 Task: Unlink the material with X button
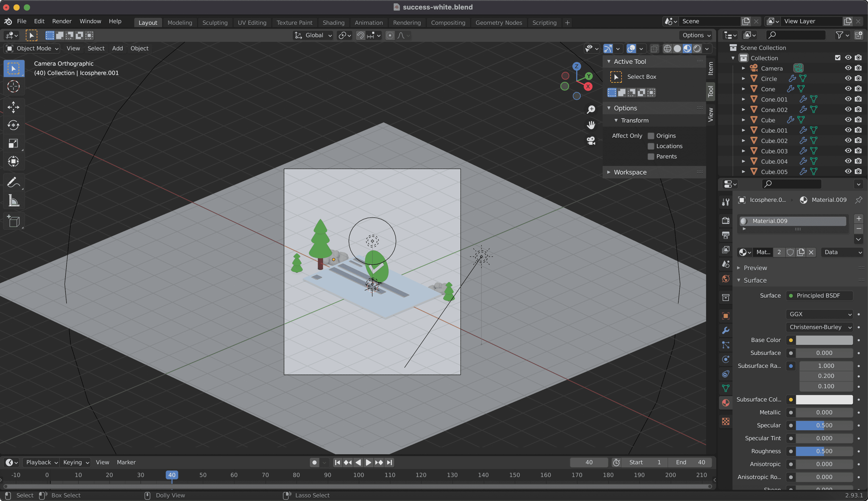pos(811,252)
